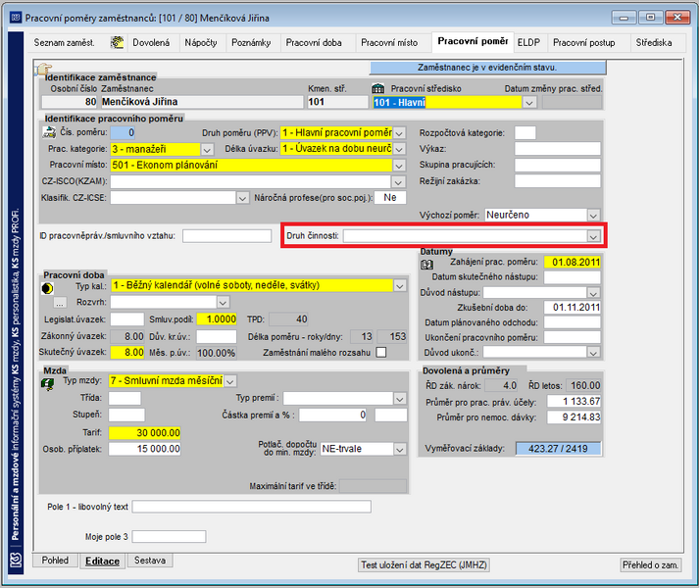Open the Výchozí poměr dropdown

pos(593,216)
